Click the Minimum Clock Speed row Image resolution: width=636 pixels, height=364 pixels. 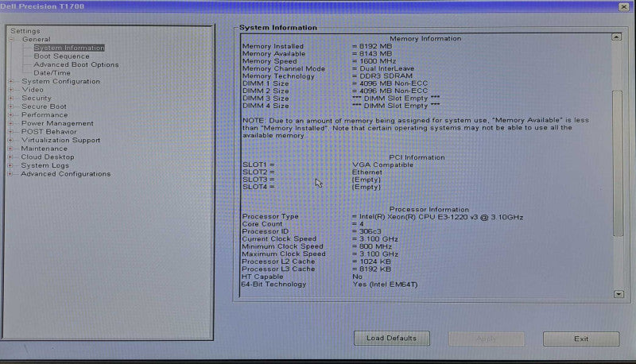[x=316, y=246]
